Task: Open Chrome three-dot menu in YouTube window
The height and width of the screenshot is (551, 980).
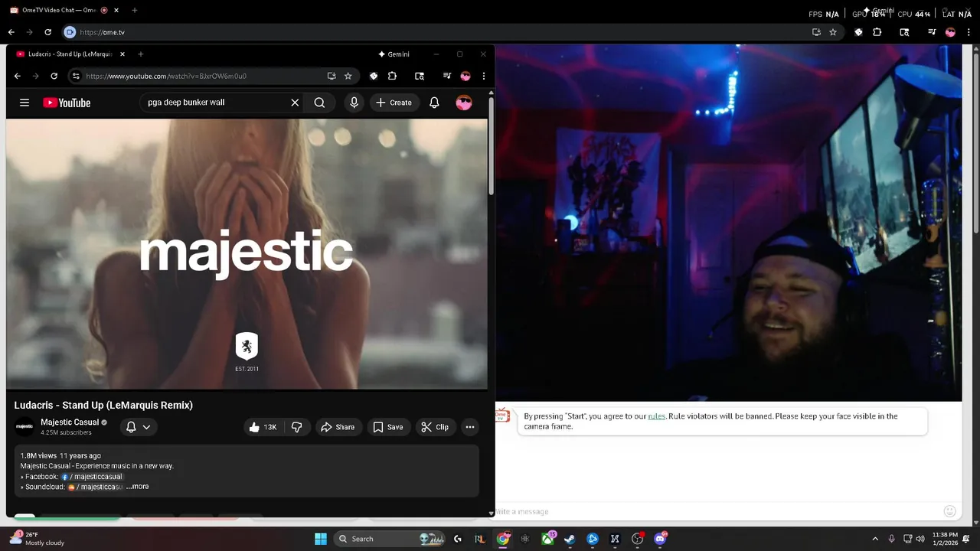Action: 484,76
